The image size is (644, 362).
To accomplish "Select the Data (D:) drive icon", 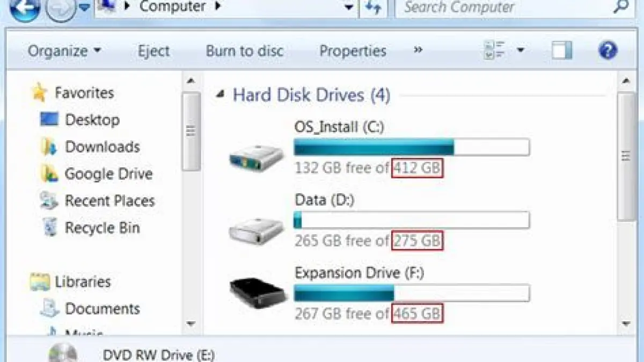I will [257, 230].
